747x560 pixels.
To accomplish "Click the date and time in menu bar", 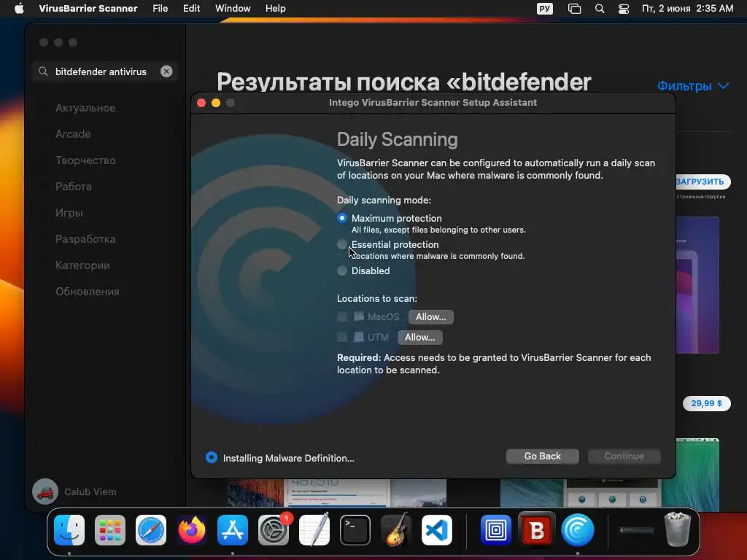I will click(687, 9).
